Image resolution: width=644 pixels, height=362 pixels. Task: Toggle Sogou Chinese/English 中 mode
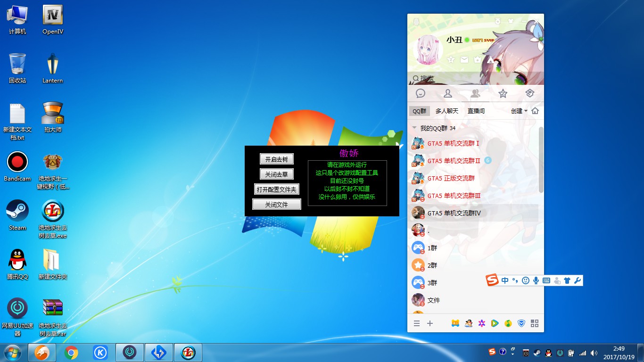(505, 280)
